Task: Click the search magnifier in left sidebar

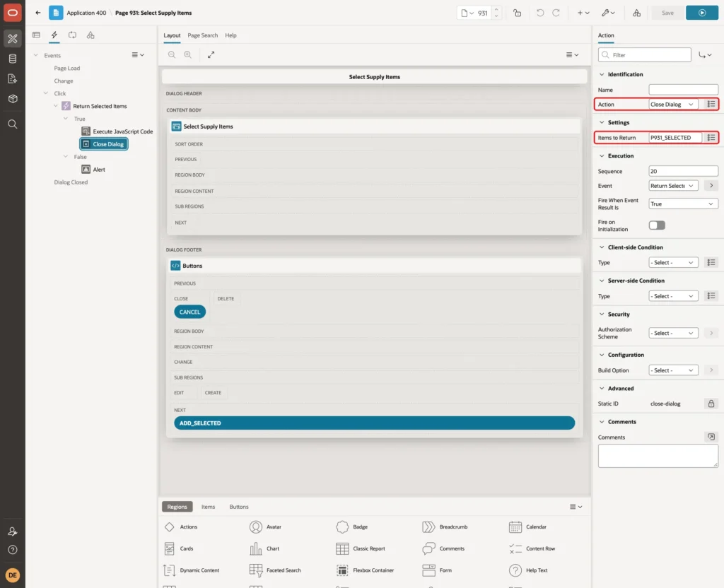Action: coord(13,124)
